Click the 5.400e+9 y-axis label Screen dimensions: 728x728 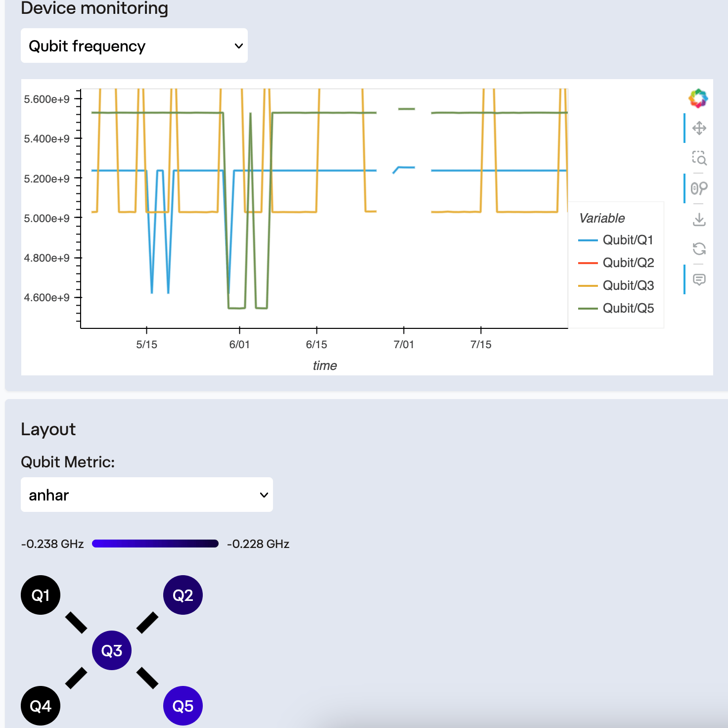(47, 139)
